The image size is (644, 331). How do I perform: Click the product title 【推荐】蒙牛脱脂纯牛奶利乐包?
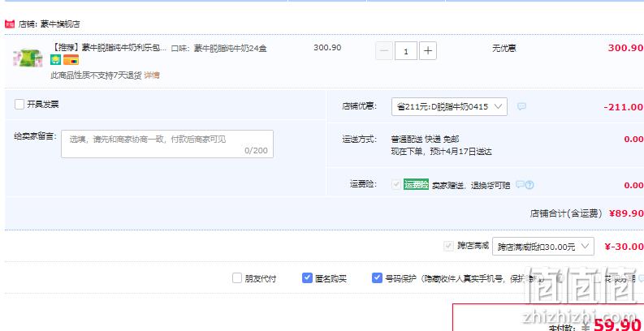[x=109, y=49]
